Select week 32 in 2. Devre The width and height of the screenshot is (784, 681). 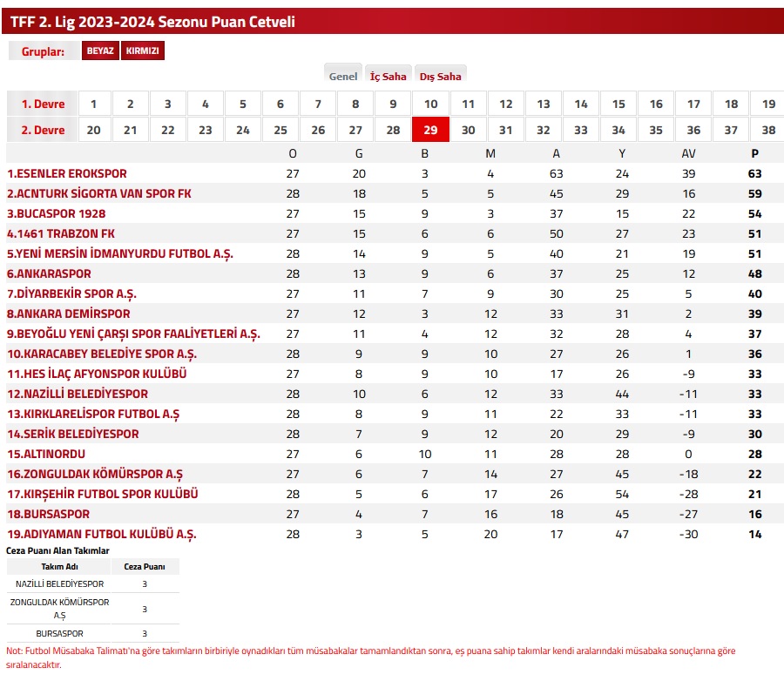tap(544, 130)
